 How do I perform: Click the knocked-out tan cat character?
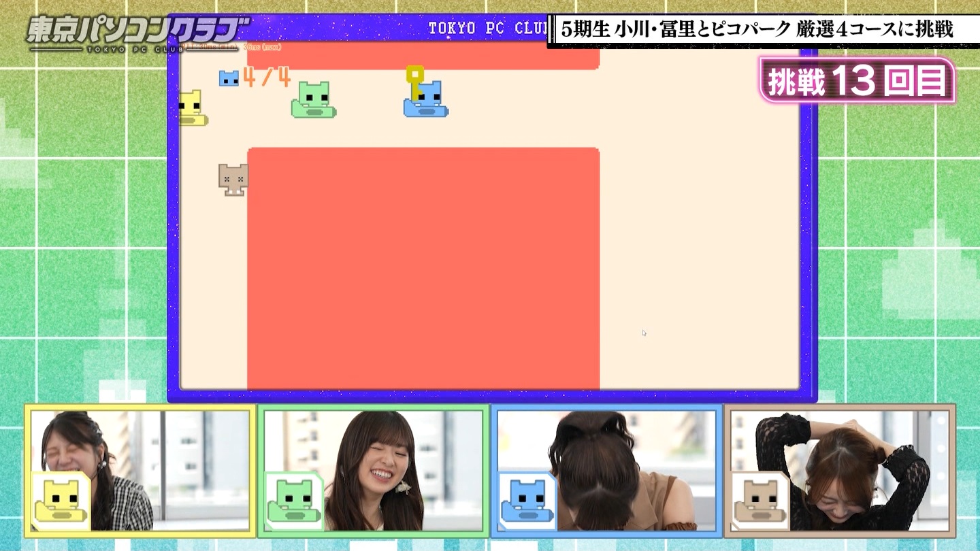[x=233, y=180]
